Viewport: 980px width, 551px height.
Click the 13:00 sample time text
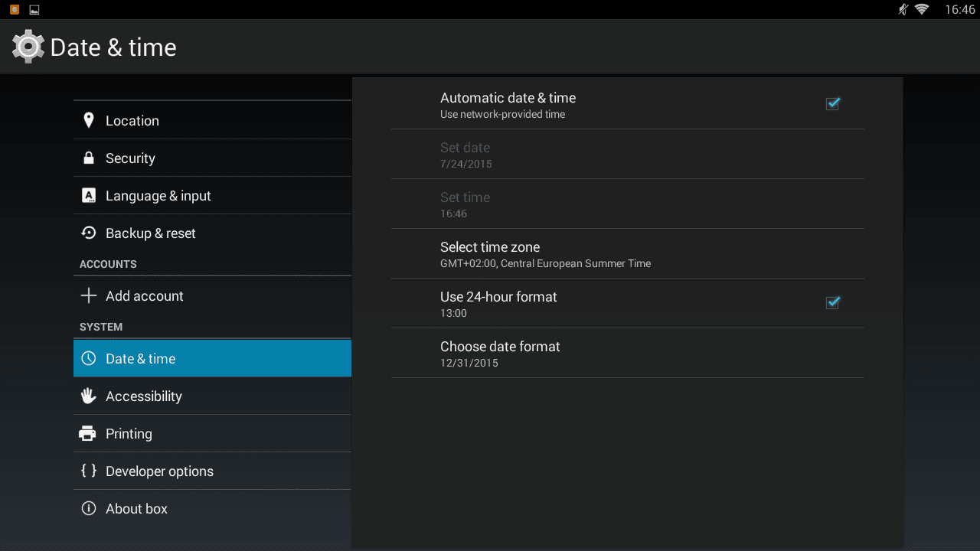click(453, 313)
